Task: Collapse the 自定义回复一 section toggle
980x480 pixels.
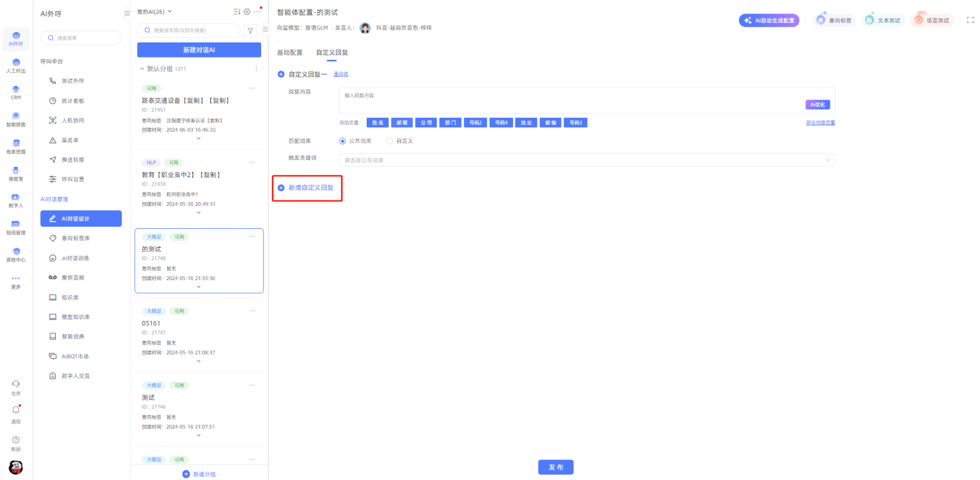Action: click(x=281, y=74)
